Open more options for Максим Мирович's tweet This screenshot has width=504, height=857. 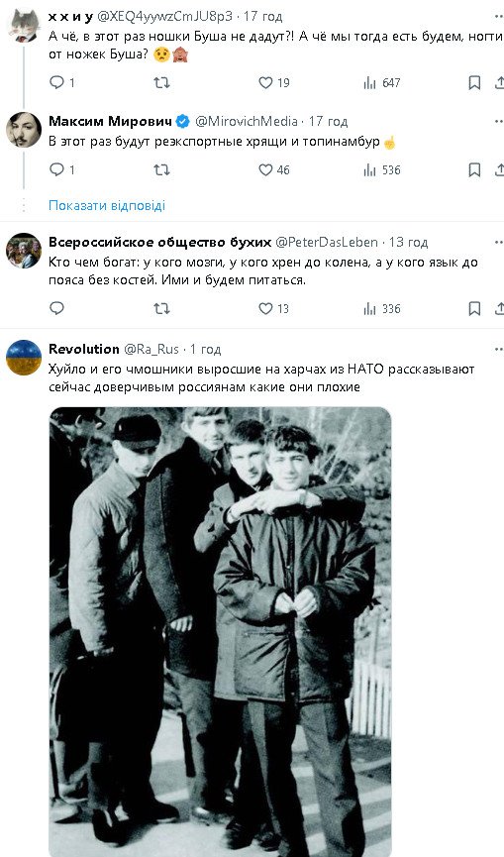tap(498, 121)
